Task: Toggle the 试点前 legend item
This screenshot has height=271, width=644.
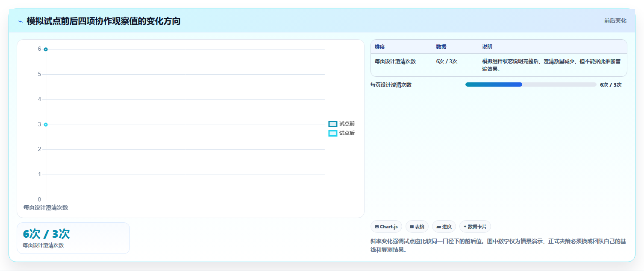Action: tap(341, 124)
